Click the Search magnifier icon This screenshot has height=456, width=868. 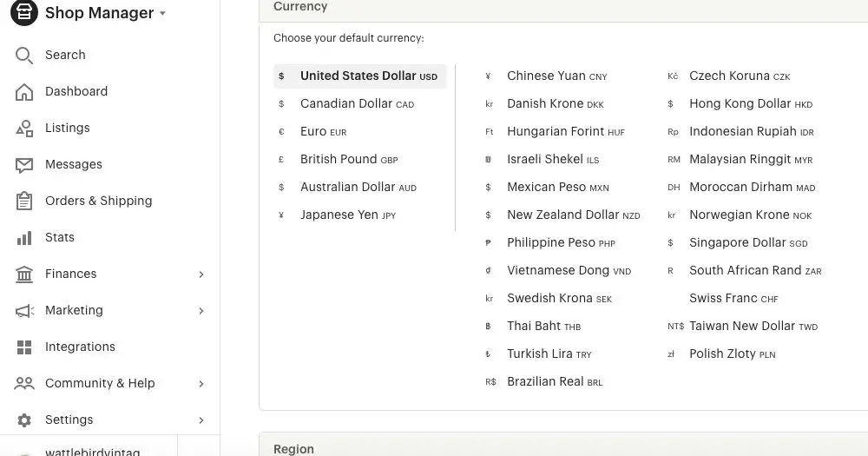coord(24,56)
